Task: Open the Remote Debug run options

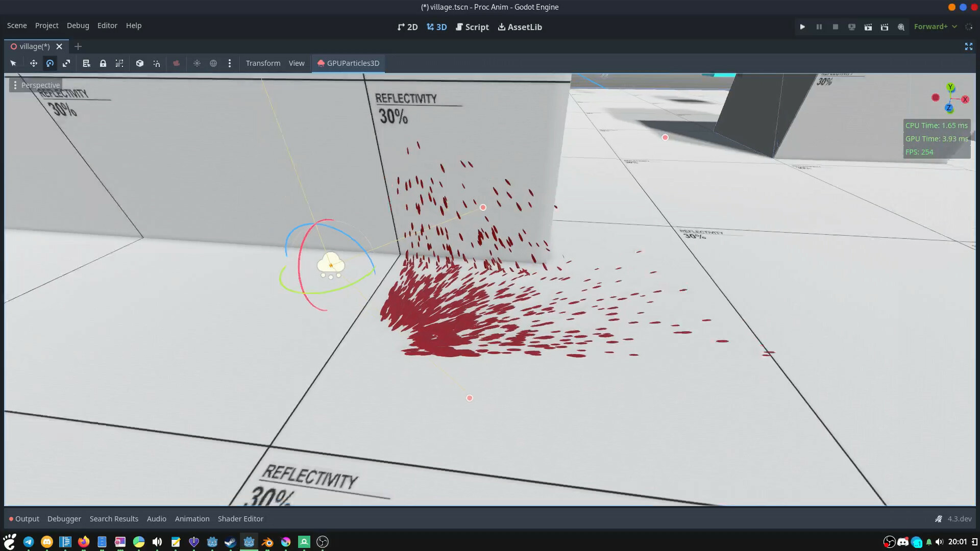Action: (x=852, y=27)
